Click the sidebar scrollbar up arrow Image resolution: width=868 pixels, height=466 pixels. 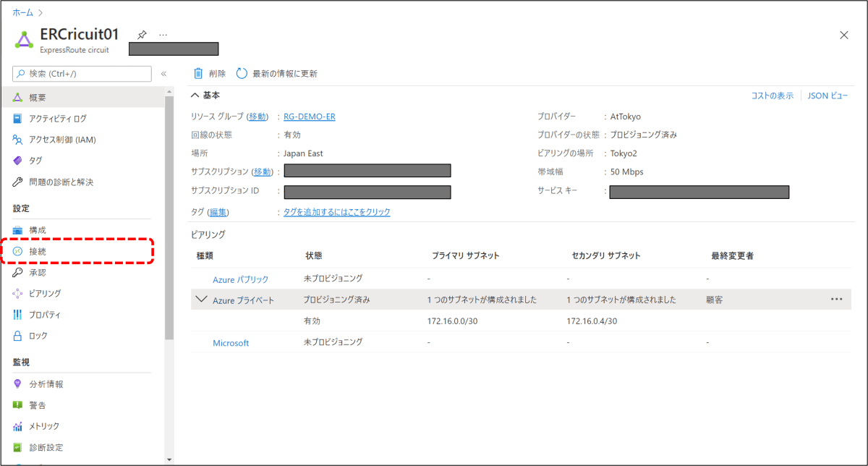(169, 92)
